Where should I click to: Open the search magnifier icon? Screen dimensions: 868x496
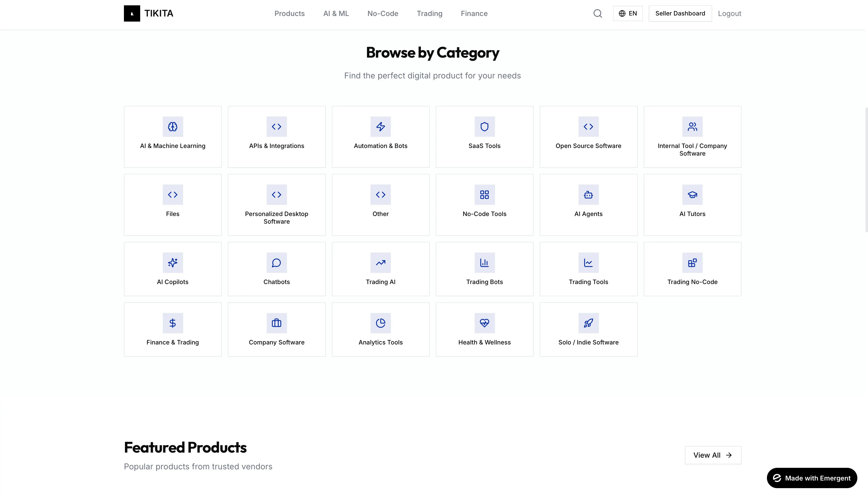click(597, 13)
